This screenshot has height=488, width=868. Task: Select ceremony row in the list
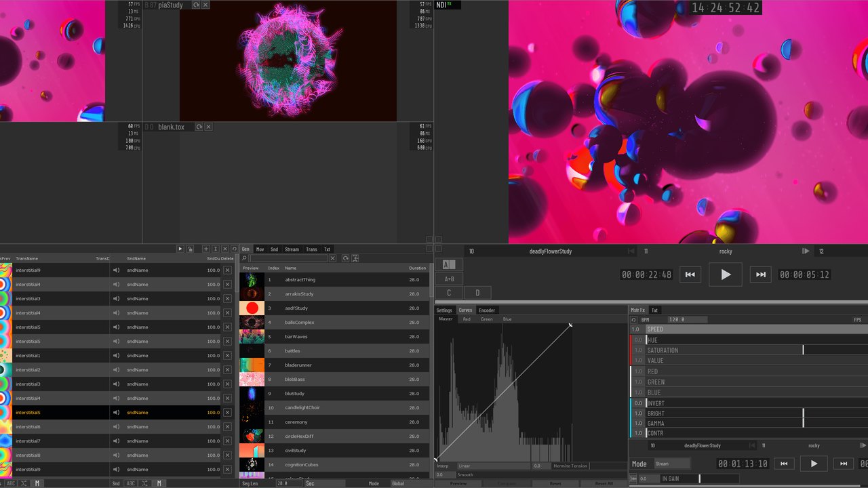pos(334,422)
